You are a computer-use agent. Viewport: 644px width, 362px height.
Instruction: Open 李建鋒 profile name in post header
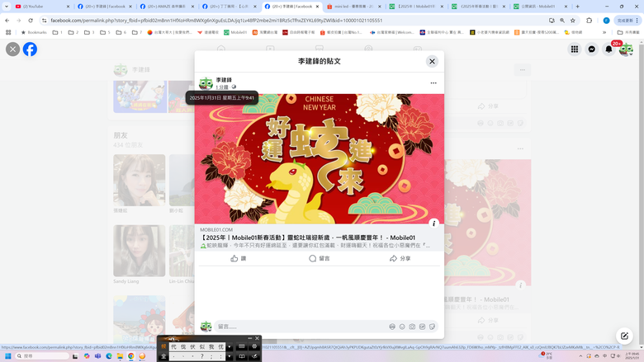coord(224,79)
